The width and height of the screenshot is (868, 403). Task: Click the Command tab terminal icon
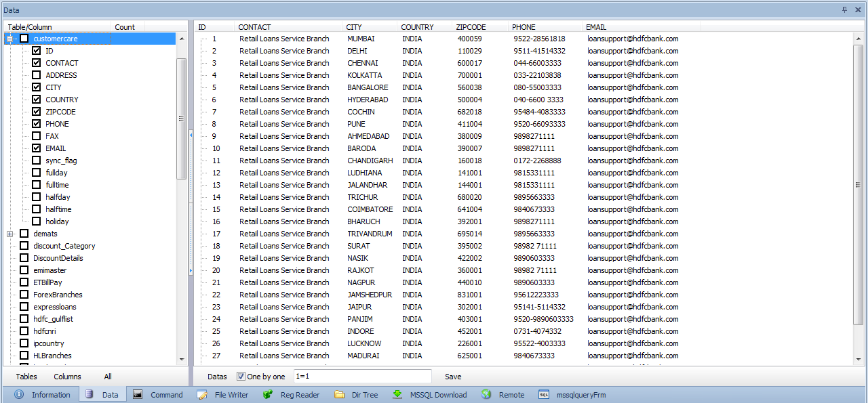click(138, 395)
